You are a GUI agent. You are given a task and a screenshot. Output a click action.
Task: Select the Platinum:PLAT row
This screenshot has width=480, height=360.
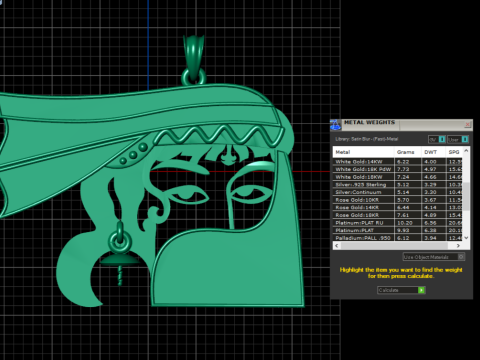point(398,230)
